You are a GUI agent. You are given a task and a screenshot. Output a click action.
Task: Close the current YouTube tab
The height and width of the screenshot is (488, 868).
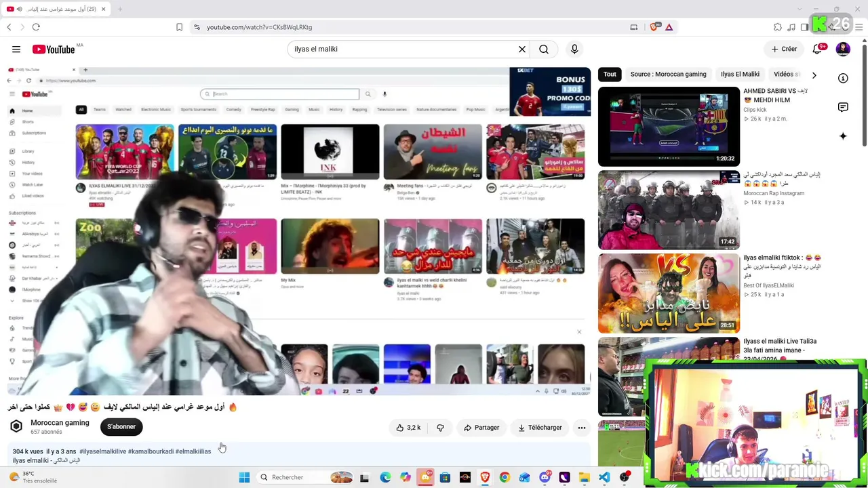[103, 9]
